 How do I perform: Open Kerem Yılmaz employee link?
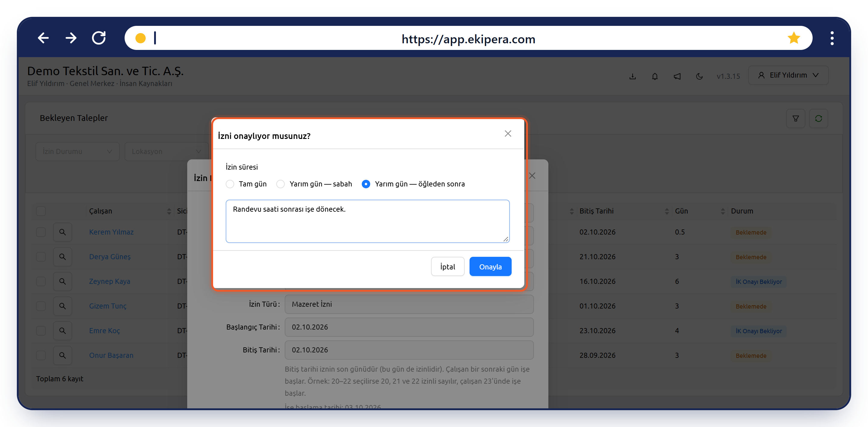111,232
